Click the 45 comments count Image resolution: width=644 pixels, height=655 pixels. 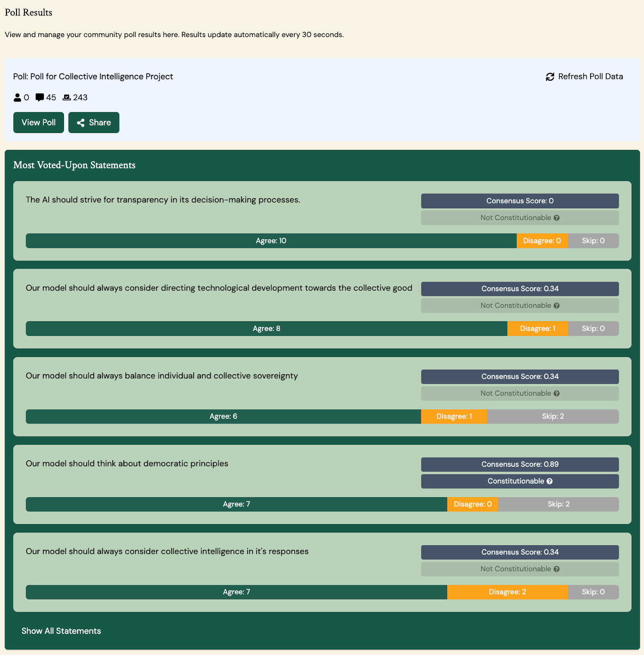[x=51, y=98]
